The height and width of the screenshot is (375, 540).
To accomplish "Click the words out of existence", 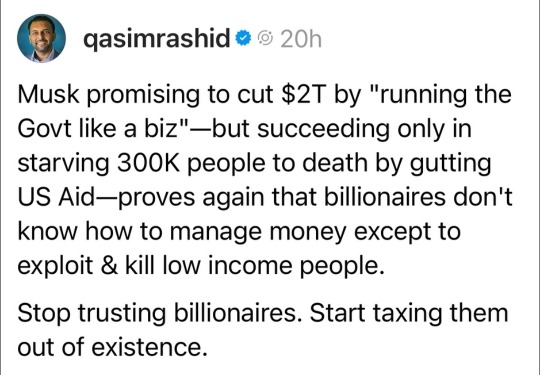I will pyautogui.click(x=113, y=347).
